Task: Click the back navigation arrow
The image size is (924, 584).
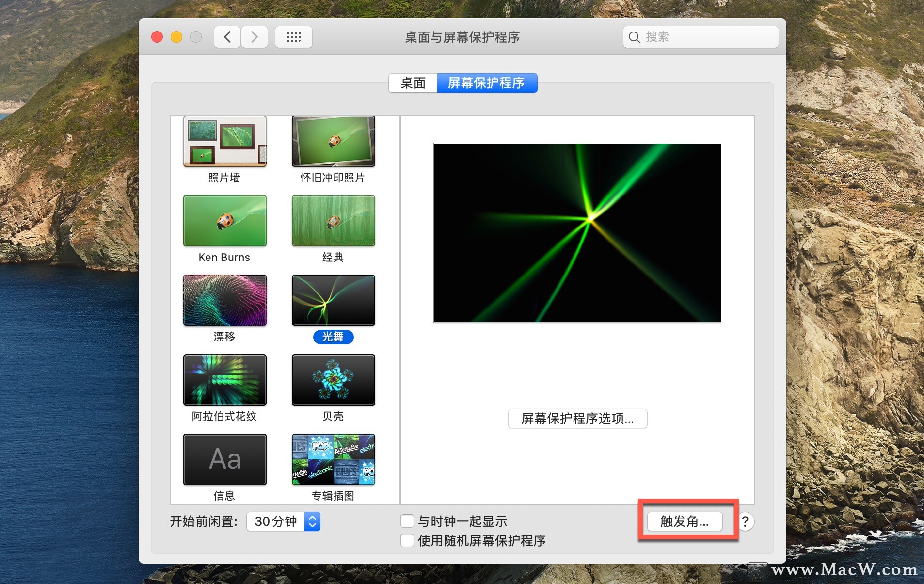Action: (226, 36)
